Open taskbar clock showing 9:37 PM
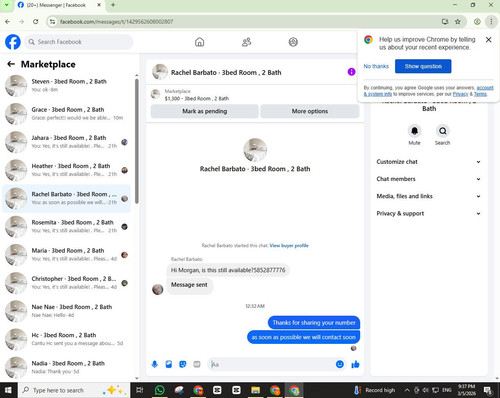The height and width of the screenshot is (398, 500). [x=466, y=390]
